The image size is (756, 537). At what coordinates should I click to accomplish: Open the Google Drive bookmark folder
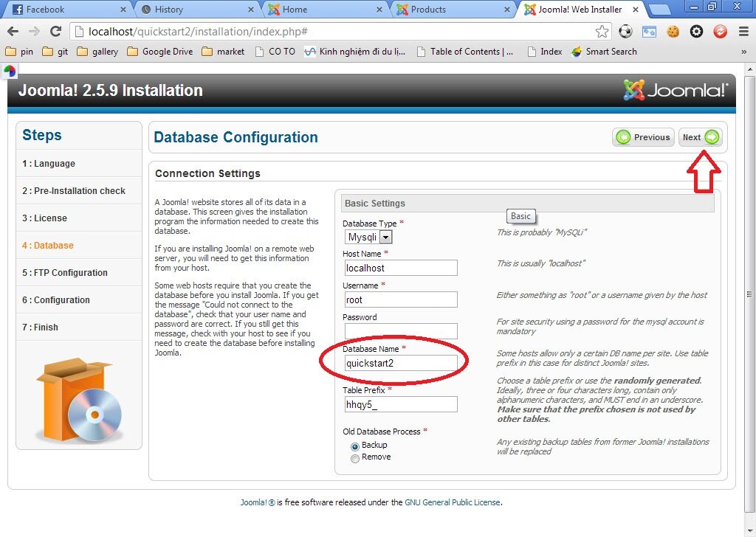(x=159, y=52)
